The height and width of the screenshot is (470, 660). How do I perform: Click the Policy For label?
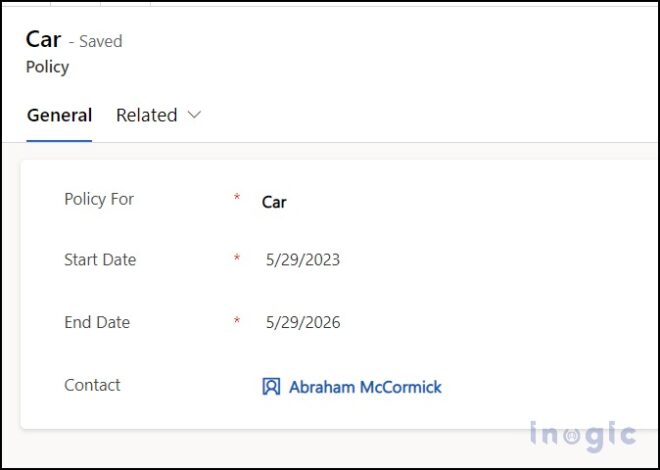(x=99, y=199)
